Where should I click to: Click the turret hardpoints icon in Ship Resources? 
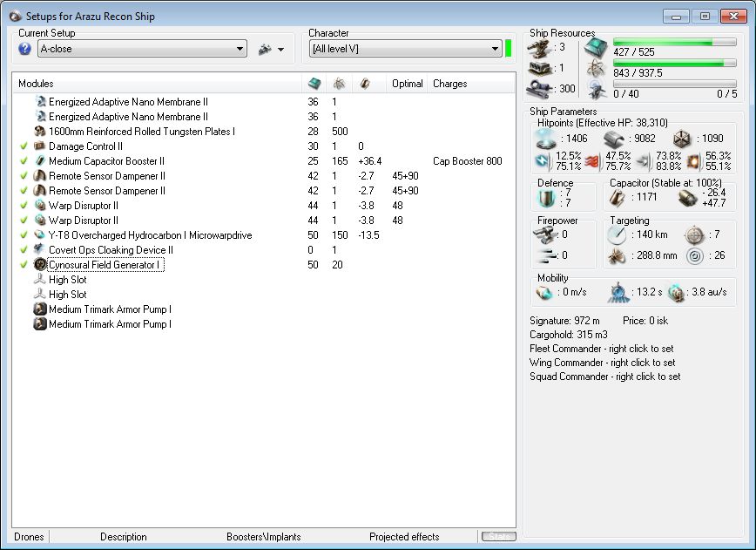[x=540, y=48]
